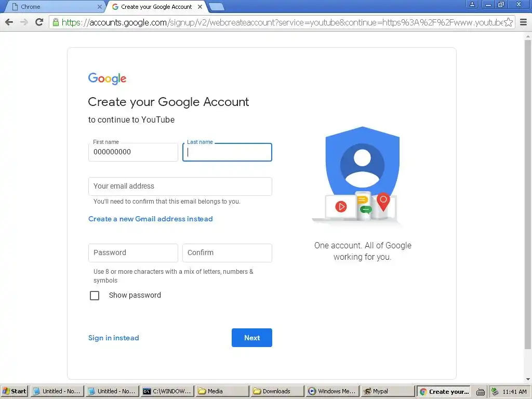Click the browser Back arrow

click(x=9, y=22)
